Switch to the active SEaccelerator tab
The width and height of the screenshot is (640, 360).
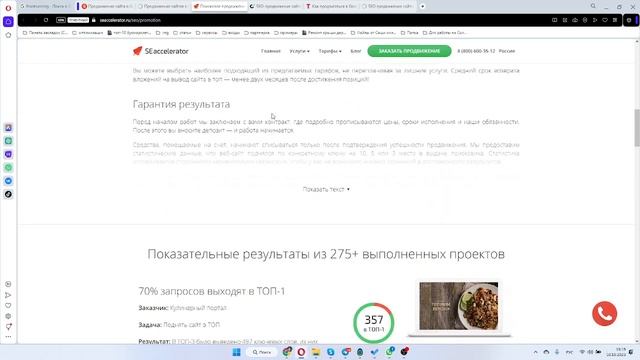click(219, 6)
